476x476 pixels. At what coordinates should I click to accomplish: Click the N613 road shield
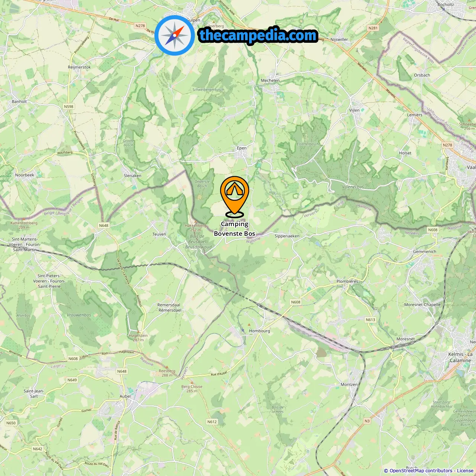coord(370,319)
